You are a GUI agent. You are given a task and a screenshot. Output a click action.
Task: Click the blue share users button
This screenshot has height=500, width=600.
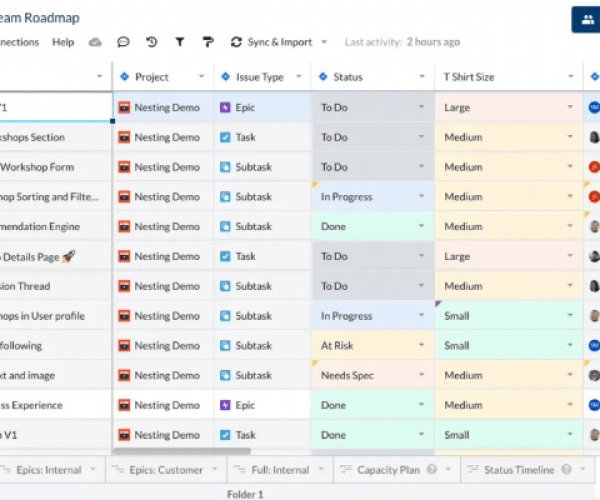pos(584,19)
